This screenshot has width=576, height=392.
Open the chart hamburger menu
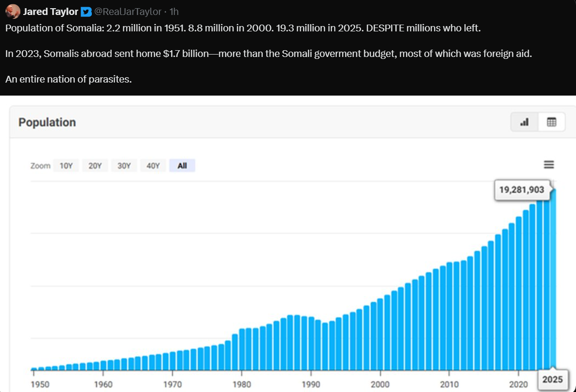click(549, 165)
